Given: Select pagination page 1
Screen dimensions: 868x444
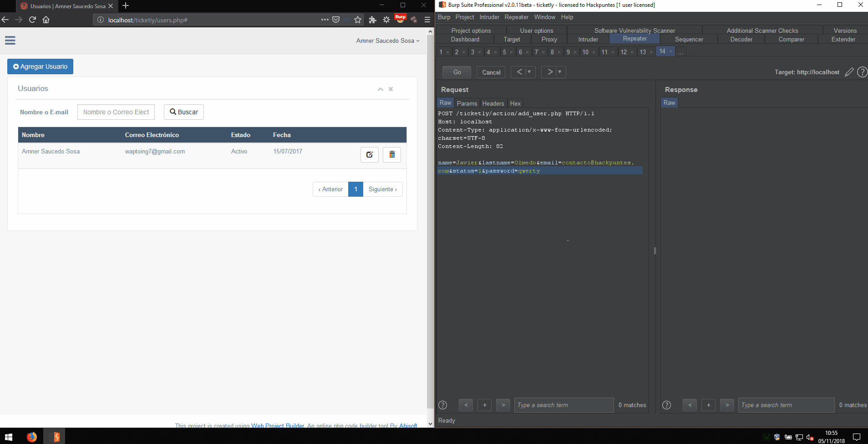Looking at the screenshot, I should 355,189.
